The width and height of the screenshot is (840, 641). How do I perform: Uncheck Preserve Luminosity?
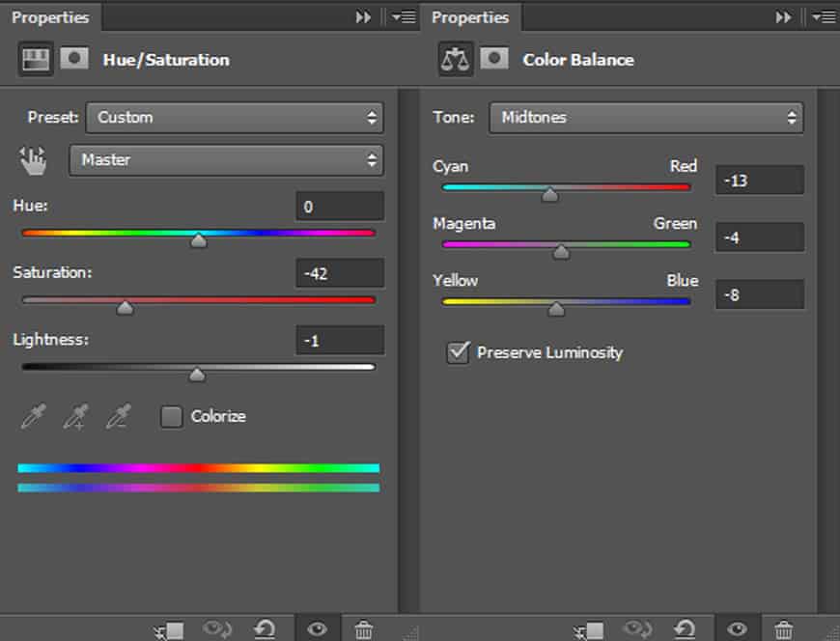click(458, 352)
